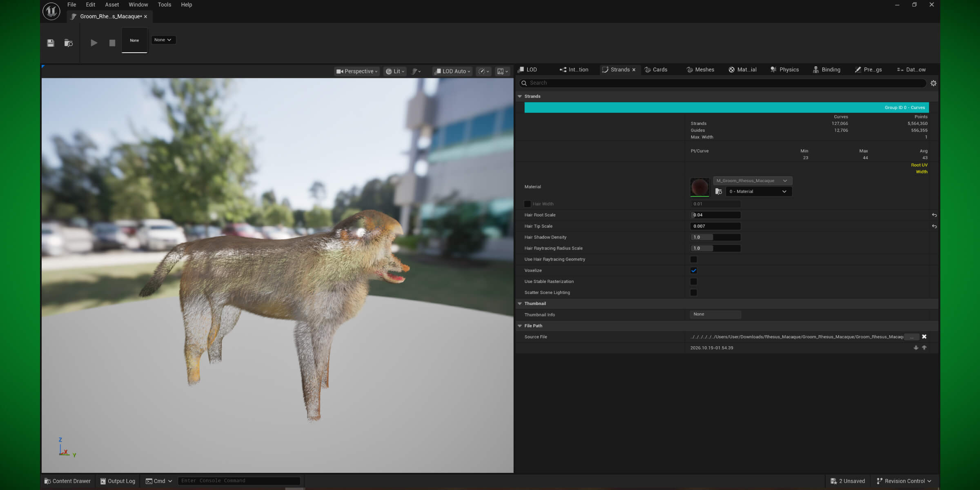The image size is (980, 490).
Task: Switch to the Cards tab
Action: (656, 69)
